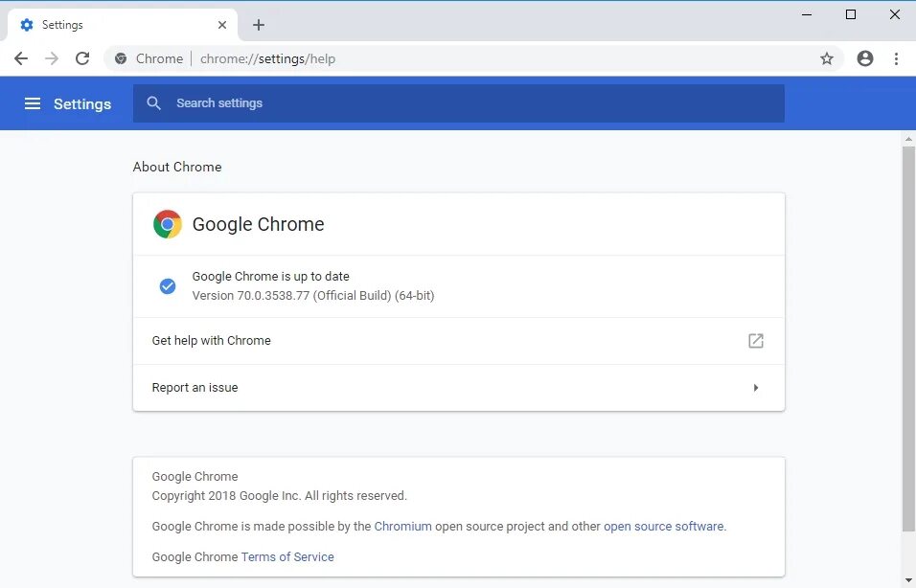Click the blue up-to-date checkmark icon
This screenshot has height=588, width=916.
(x=168, y=285)
